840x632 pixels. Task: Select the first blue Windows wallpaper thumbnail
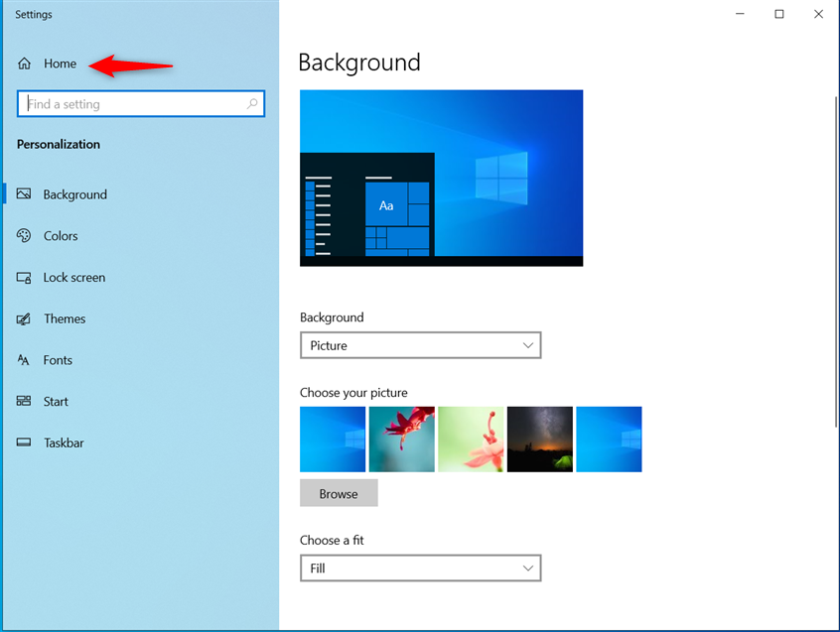(x=333, y=440)
